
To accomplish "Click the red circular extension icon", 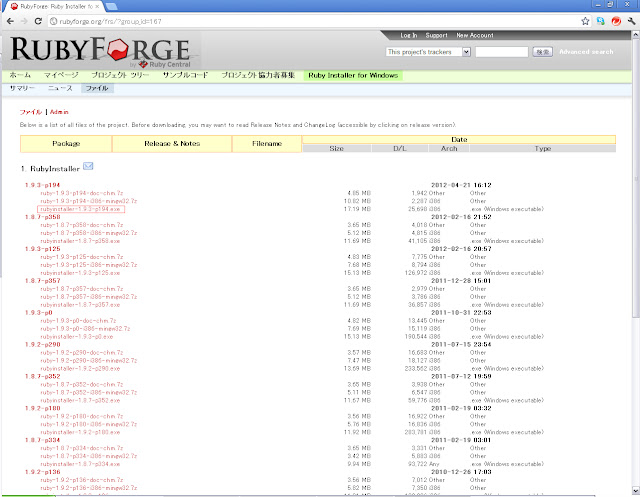I will pyautogui.click(x=616, y=21).
